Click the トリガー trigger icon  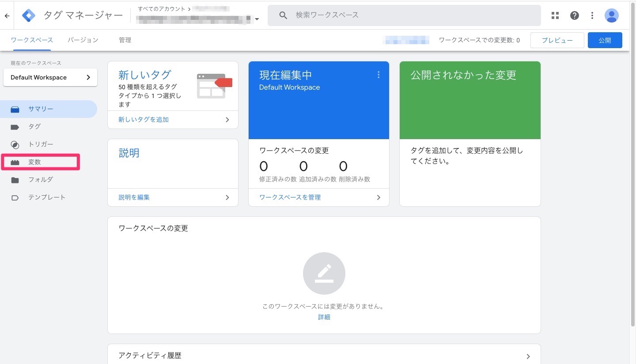[x=15, y=144]
